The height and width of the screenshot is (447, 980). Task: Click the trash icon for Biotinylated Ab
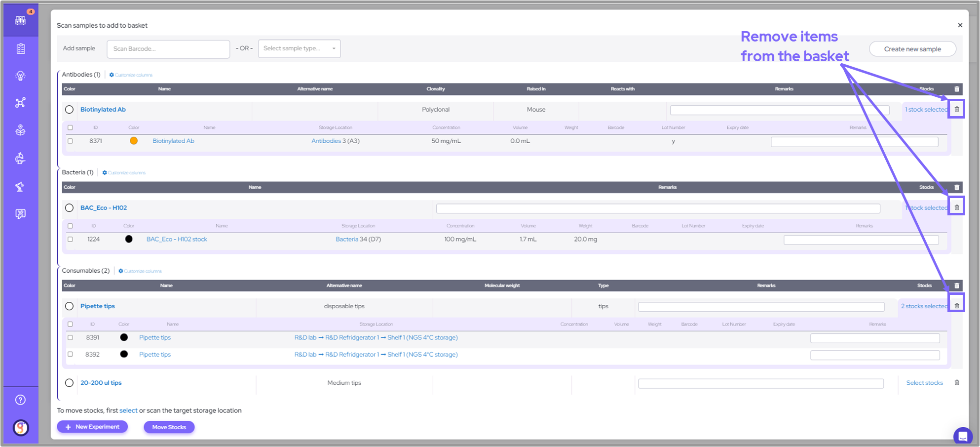tap(956, 109)
